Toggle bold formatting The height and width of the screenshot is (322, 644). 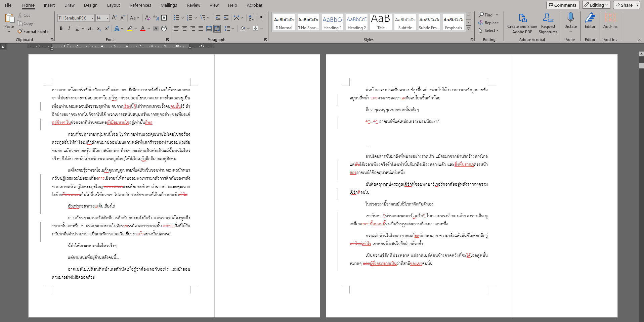tap(61, 29)
